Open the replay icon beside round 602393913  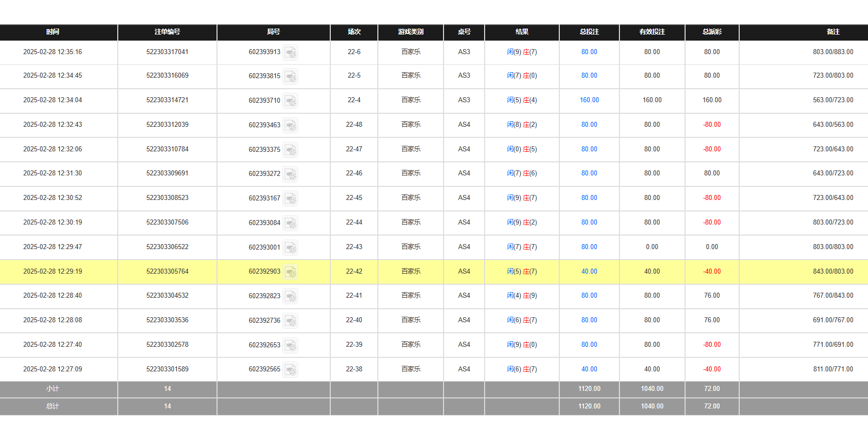pos(290,52)
